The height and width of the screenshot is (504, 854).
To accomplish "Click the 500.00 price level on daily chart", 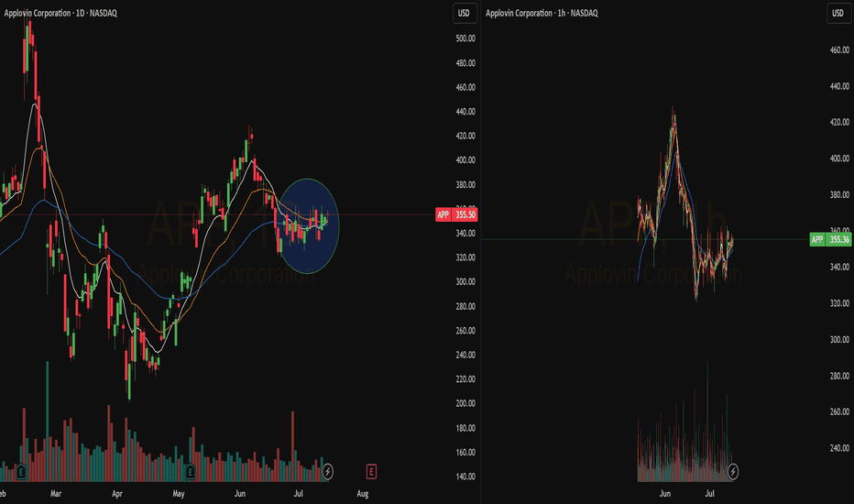I will (465, 38).
